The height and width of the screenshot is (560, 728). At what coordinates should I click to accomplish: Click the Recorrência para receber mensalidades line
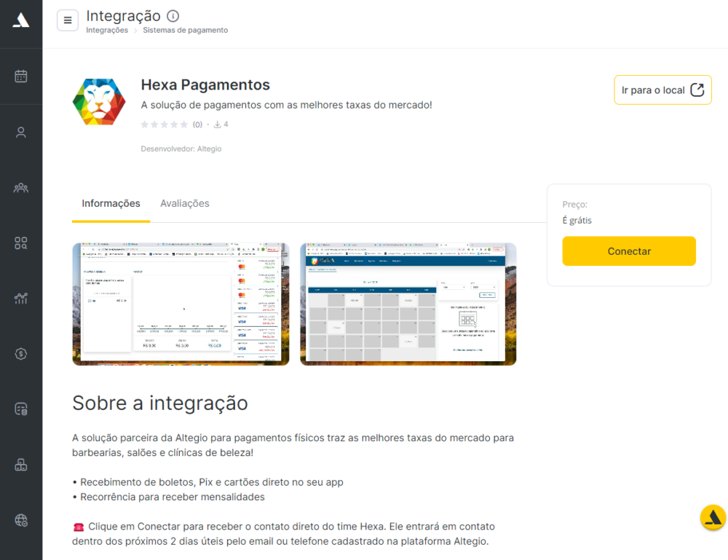[169, 497]
